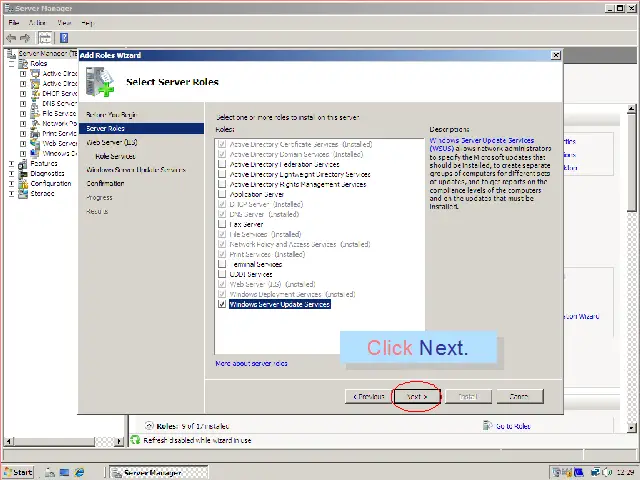Screen dimensions: 640x480
Task: Click the Windows Start button
Action: 19,472
